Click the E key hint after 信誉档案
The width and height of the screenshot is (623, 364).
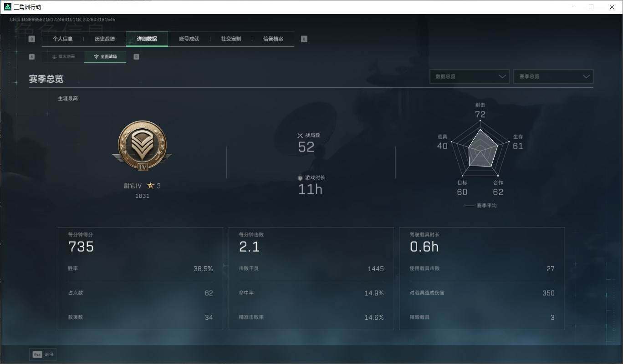tap(304, 39)
